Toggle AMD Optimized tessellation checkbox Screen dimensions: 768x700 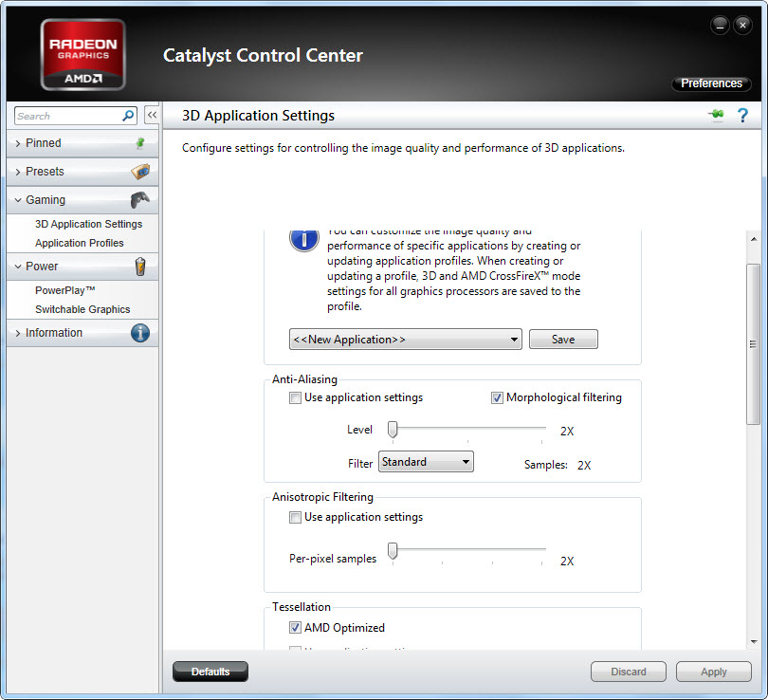(x=296, y=628)
